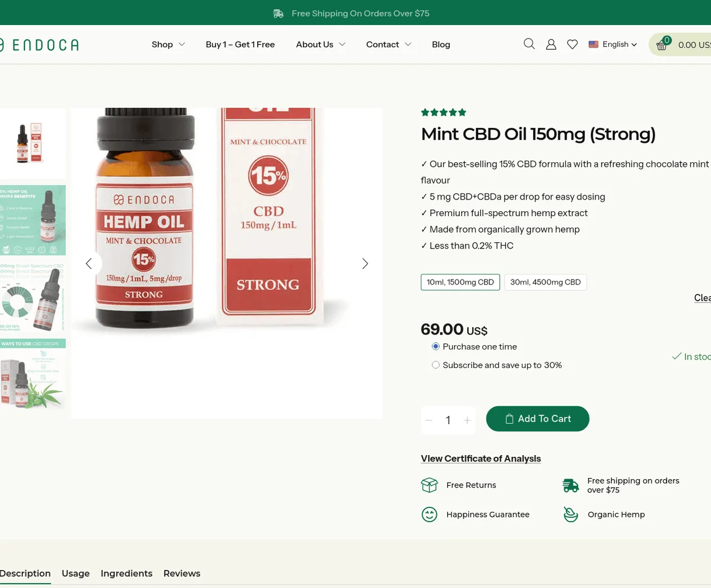Select the Broad Spectrum CBD chart thumbnail

[x=33, y=297]
